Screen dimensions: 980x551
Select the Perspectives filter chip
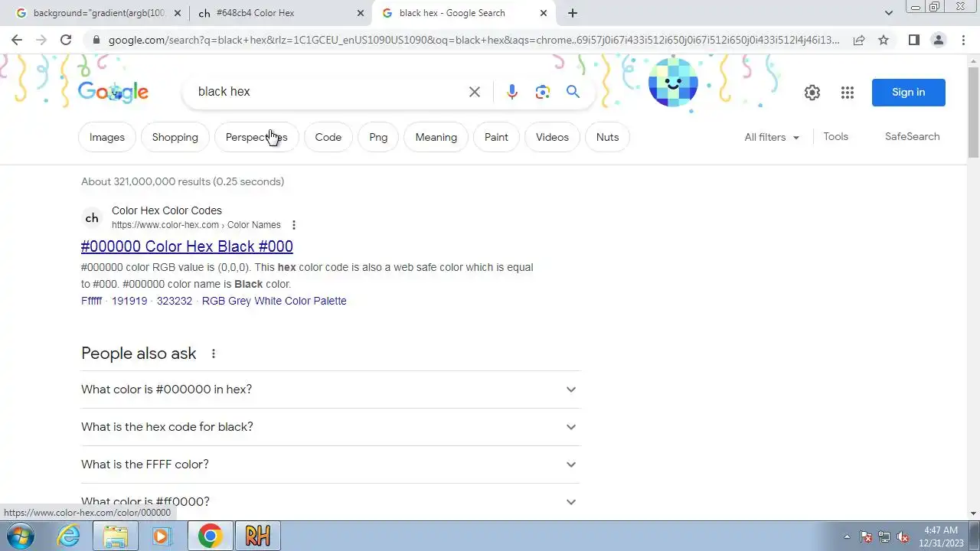tap(256, 137)
